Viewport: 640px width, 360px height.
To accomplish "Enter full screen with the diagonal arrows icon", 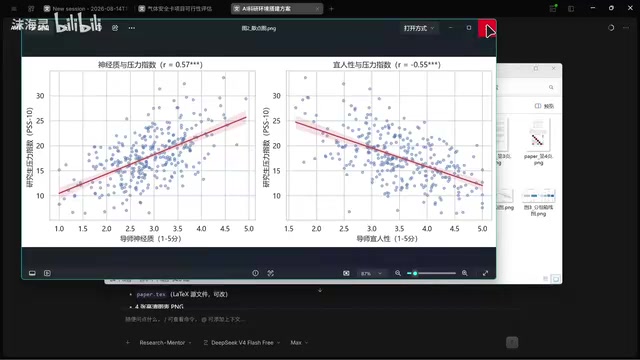I will (485, 273).
